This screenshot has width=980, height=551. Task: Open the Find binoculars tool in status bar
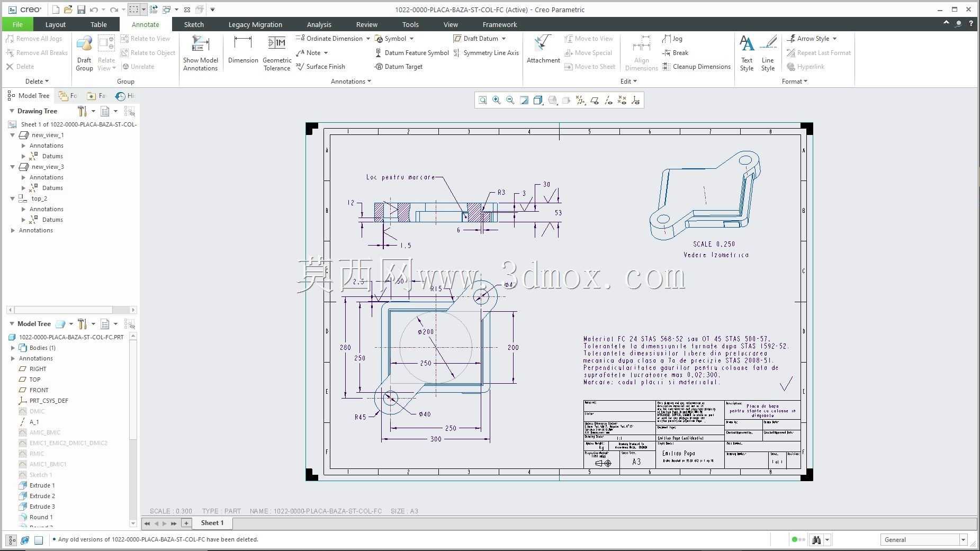pyautogui.click(x=816, y=540)
